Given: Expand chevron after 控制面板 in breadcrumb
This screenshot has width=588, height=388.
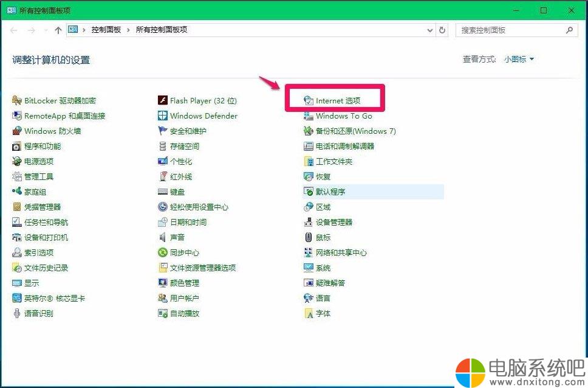Looking at the screenshot, I should point(128,30).
